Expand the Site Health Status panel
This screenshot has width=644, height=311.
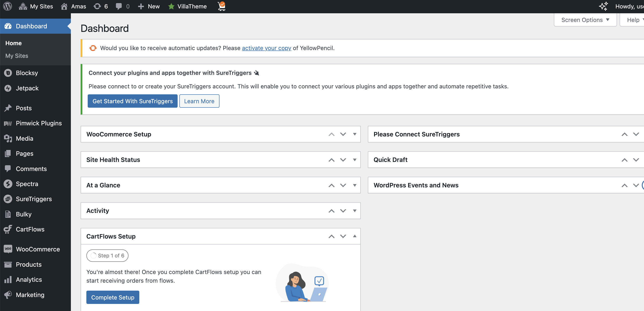tap(355, 160)
